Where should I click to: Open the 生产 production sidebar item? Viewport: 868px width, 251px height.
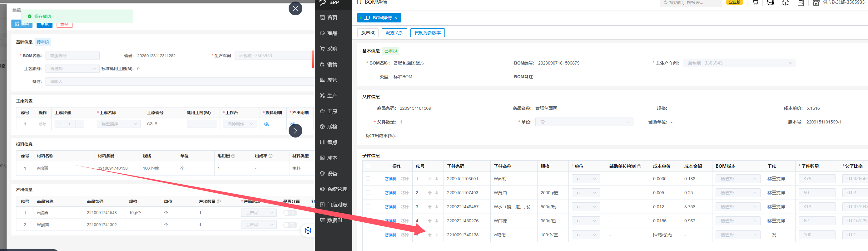(x=329, y=95)
